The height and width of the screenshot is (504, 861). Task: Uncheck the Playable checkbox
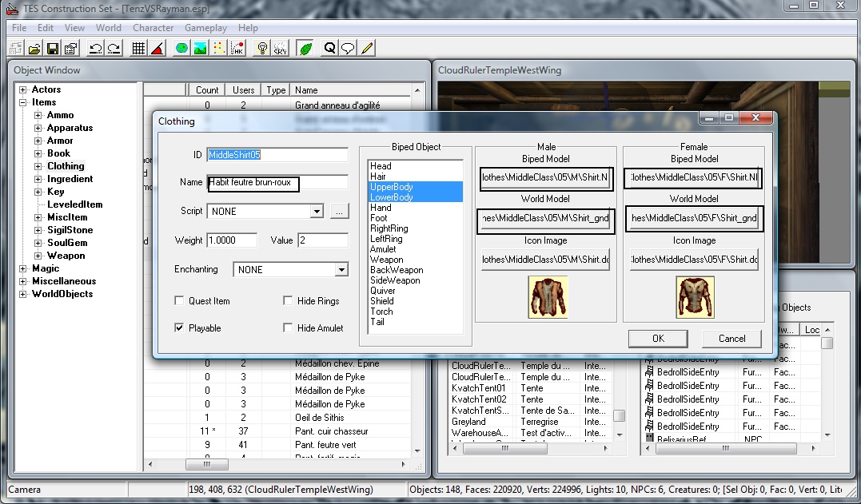coord(180,328)
